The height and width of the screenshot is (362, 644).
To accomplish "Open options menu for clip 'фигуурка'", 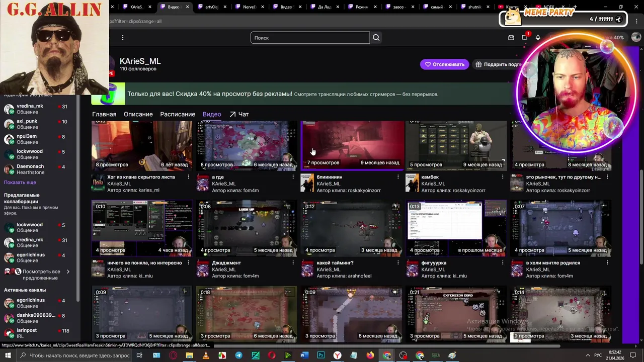I will [x=503, y=262].
